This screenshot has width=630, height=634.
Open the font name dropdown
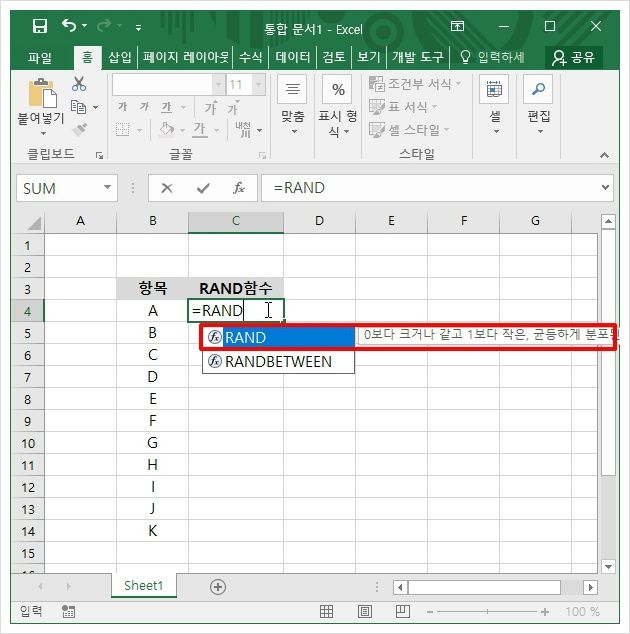pyautogui.click(x=218, y=85)
